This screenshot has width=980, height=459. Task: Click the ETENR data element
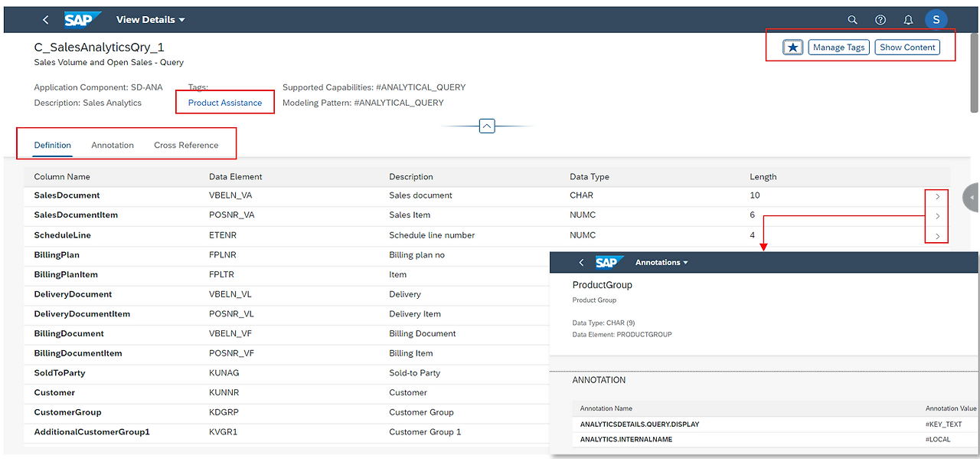point(224,235)
